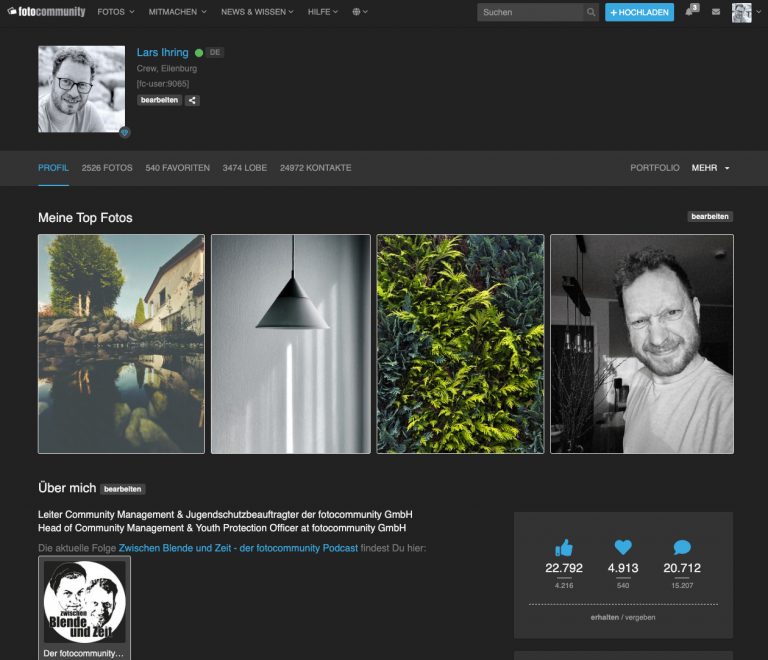This screenshot has width=768, height=660.
Task: Switch to the 2526 FOTOS tab
Action: [x=107, y=168]
